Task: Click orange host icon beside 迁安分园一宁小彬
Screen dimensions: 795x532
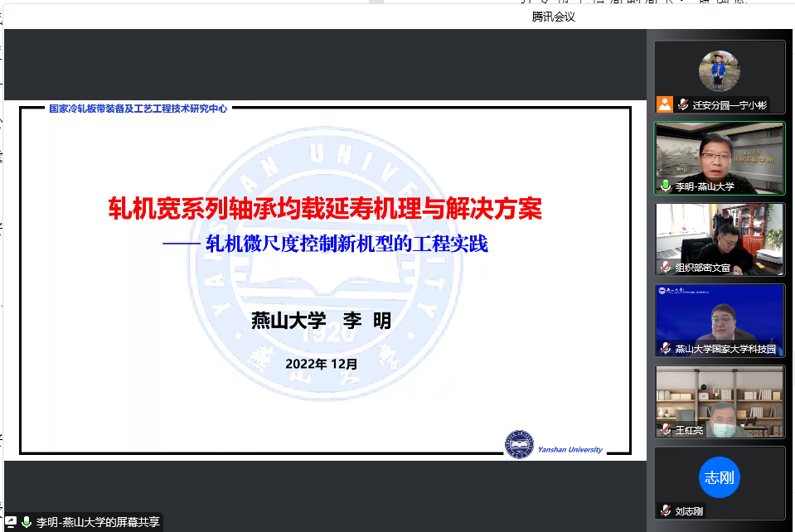Action: [x=665, y=104]
